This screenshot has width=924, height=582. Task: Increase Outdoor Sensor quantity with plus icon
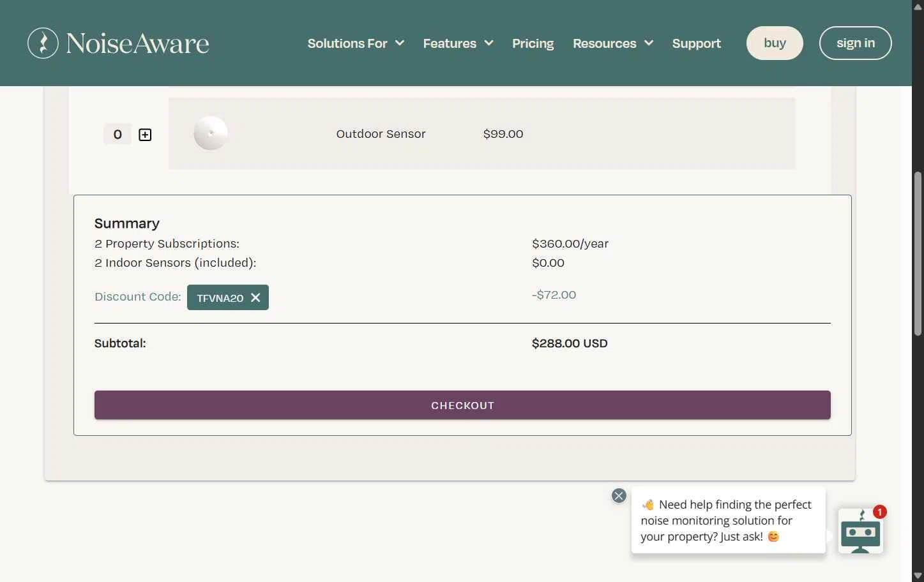pos(145,135)
